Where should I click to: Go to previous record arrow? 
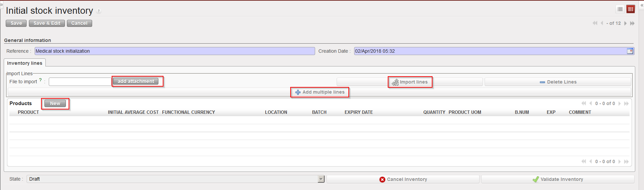click(x=602, y=23)
